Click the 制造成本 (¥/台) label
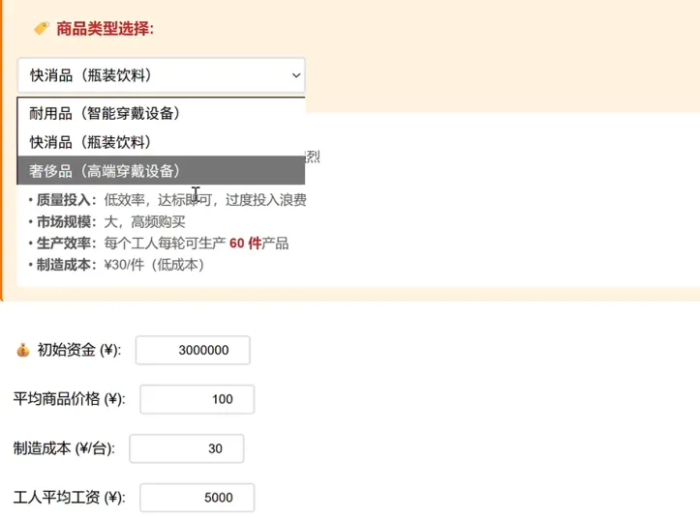The width and height of the screenshot is (700, 517). pos(64,449)
